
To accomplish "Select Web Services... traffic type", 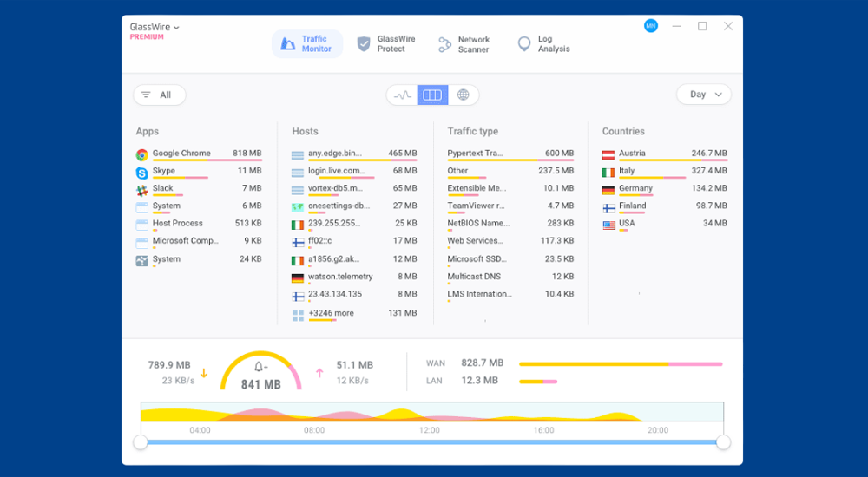I will (x=510, y=242).
